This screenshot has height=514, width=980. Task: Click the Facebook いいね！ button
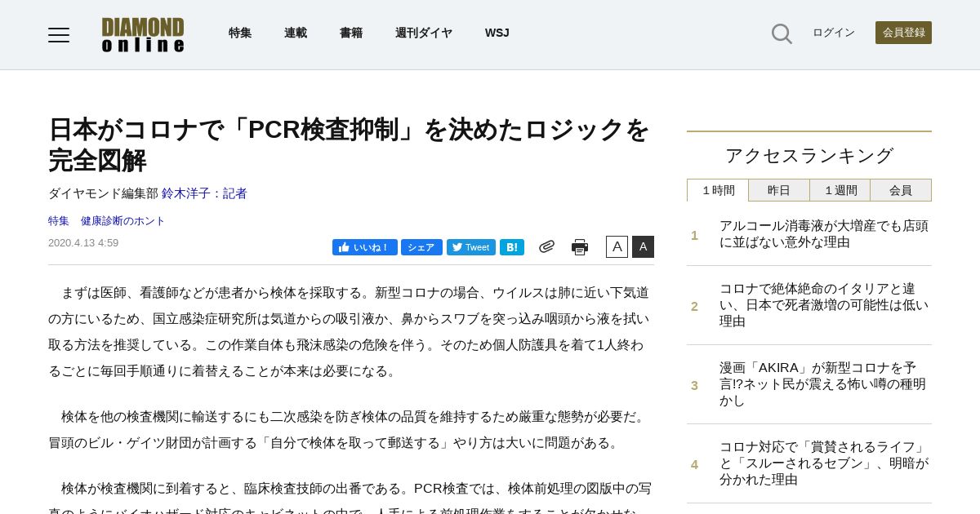[365, 247]
